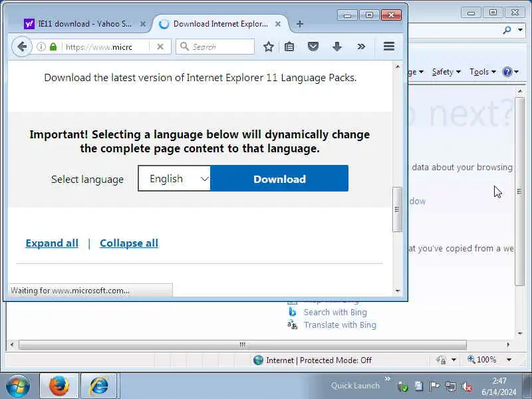Viewport: 532px width, 399px height.
Task: Click IE horizontal scrollbar right arrow
Action: [x=508, y=344]
